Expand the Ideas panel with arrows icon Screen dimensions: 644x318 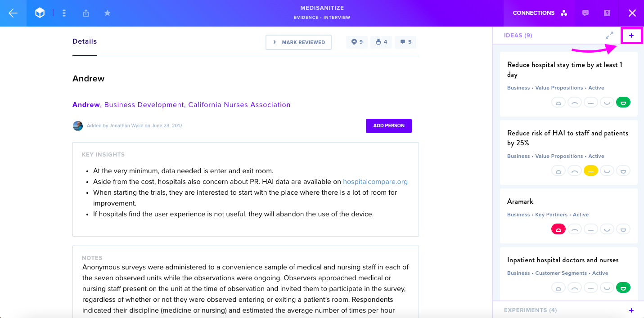click(609, 35)
